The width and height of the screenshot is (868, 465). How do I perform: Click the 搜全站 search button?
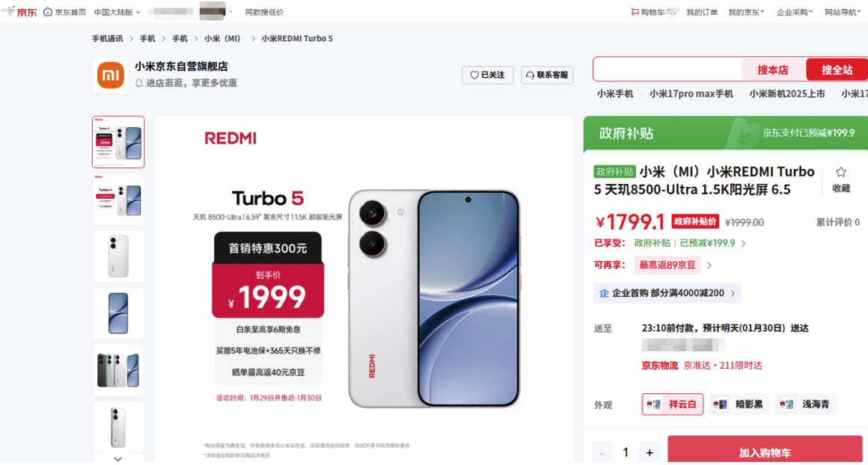pyautogui.click(x=837, y=70)
